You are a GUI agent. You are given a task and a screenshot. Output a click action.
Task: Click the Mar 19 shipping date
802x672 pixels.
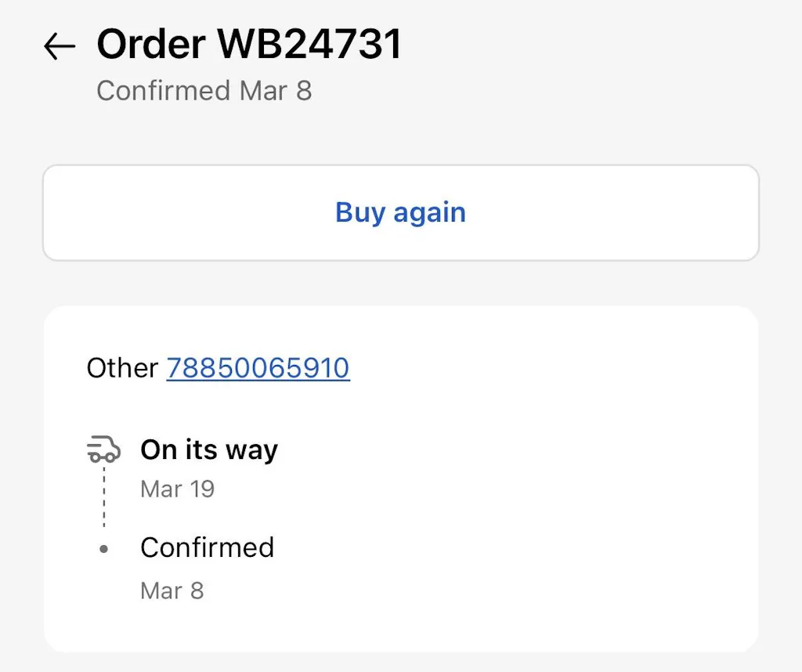tap(177, 490)
